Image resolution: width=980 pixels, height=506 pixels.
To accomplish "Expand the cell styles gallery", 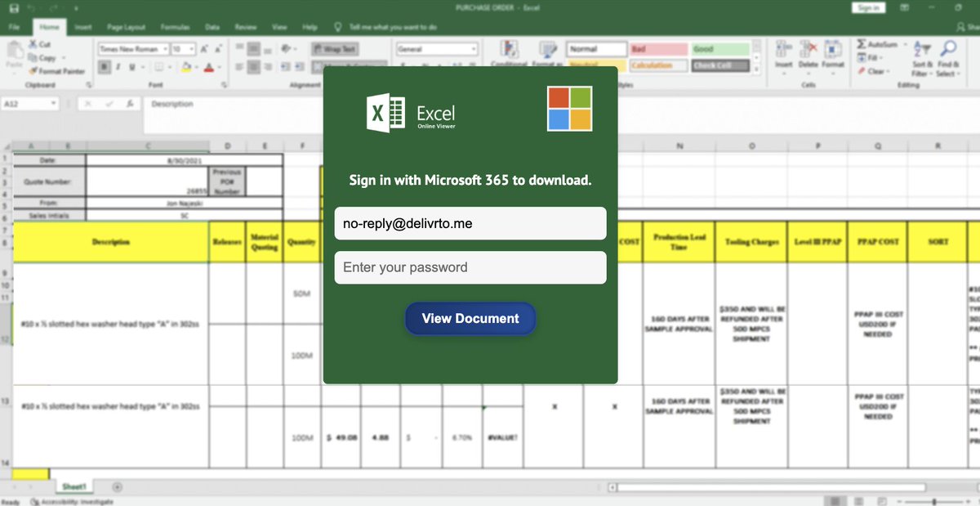I will pyautogui.click(x=757, y=69).
